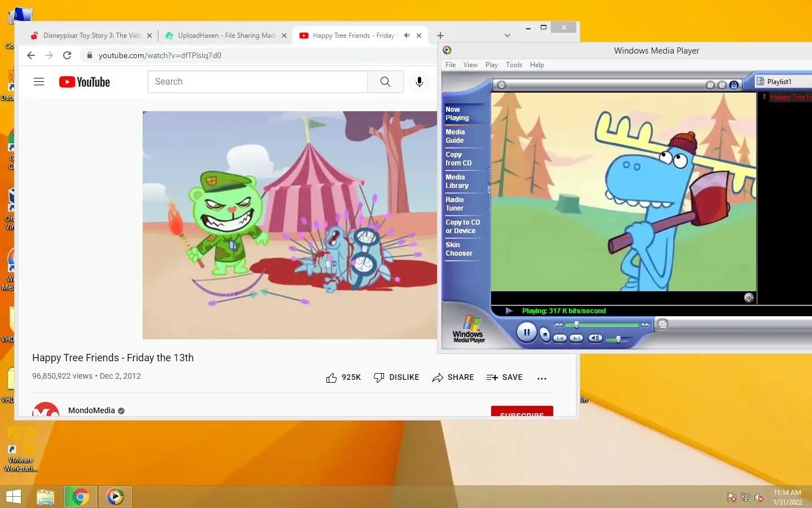Screen dimensions: 812x508
Task: Click the full screen icon under the video
Action: click(x=749, y=297)
